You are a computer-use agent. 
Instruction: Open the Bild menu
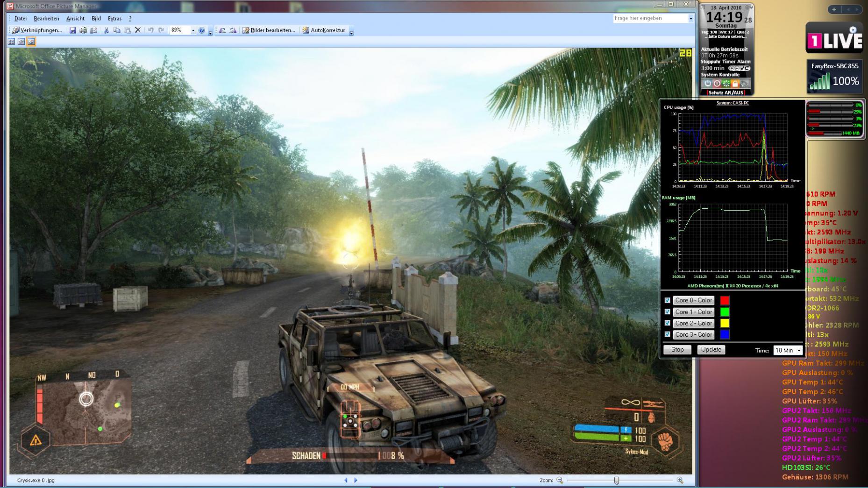coord(96,19)
